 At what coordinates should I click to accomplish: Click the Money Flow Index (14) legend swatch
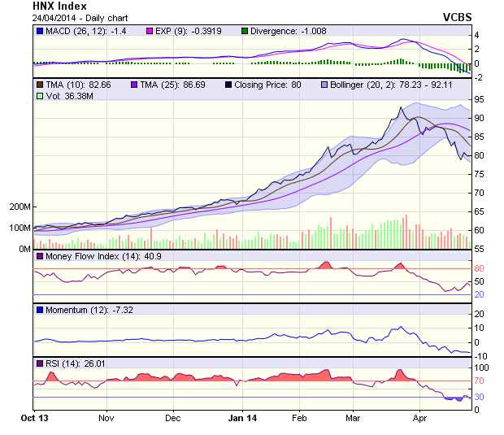(x=40, y=257)
